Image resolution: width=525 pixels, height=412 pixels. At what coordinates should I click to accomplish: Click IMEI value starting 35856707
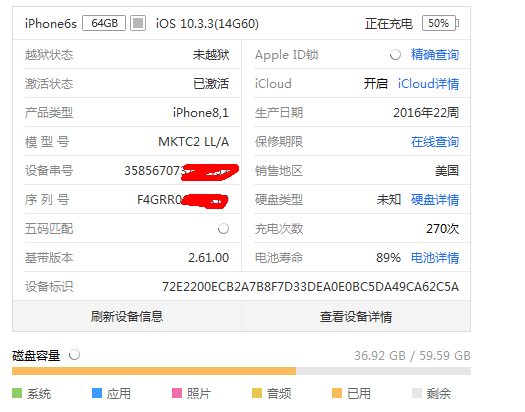click(181, 171)
